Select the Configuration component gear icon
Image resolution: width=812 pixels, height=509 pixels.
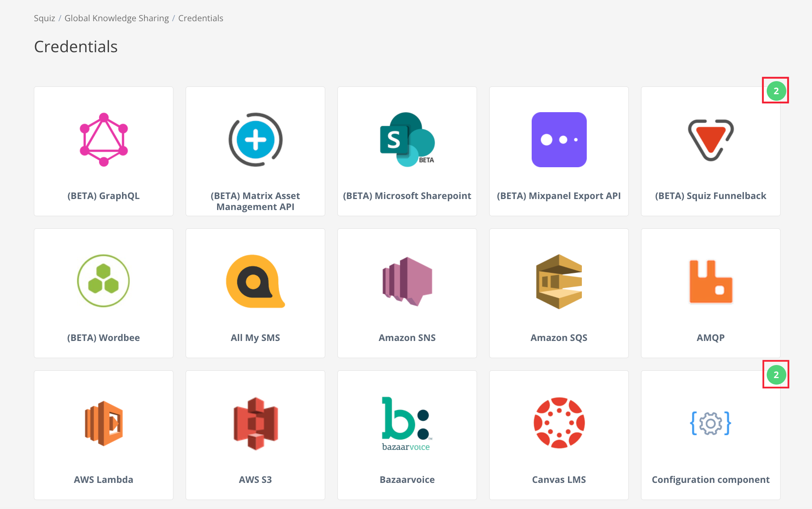711,423
